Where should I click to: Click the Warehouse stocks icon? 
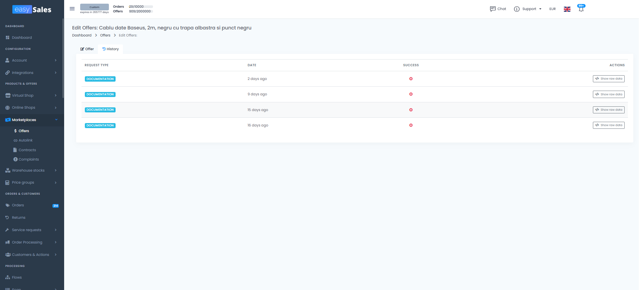point(8,170)
